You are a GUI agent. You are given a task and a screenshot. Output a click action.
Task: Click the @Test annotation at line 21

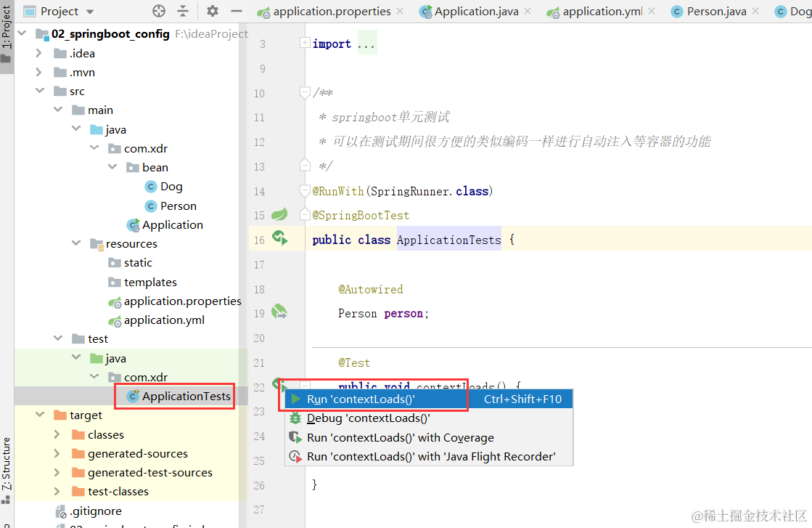354,362
